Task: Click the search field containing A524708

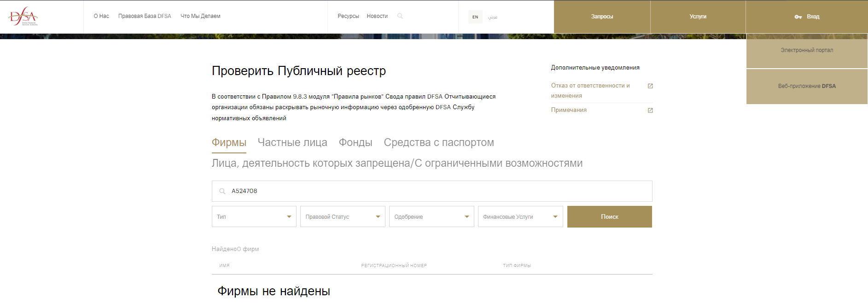Action: coord(432,191)
